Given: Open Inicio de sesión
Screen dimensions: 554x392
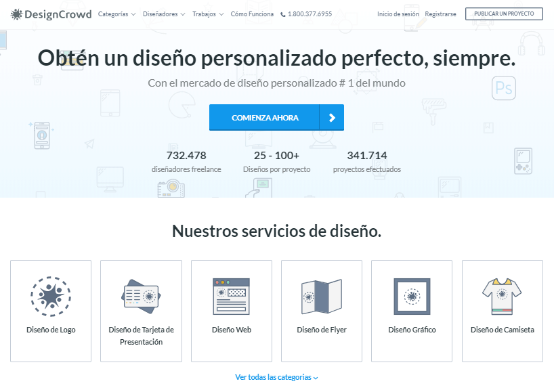Looking at the screenshot, I should click(398, 14).
